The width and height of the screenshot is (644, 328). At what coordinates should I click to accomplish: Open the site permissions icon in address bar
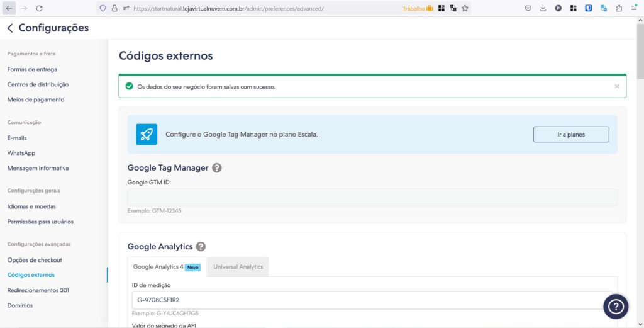point(126,8)
